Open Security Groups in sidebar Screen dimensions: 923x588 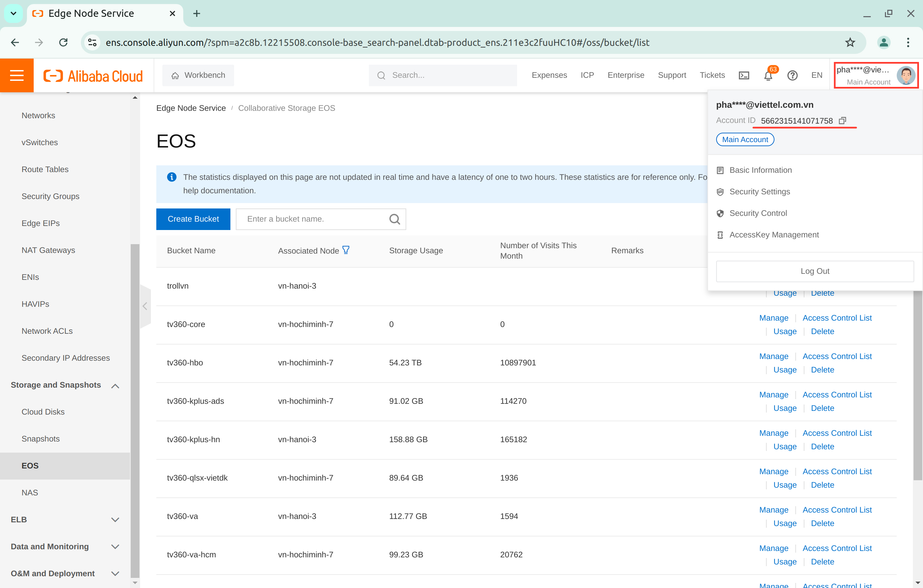click(x=50, y=196)
